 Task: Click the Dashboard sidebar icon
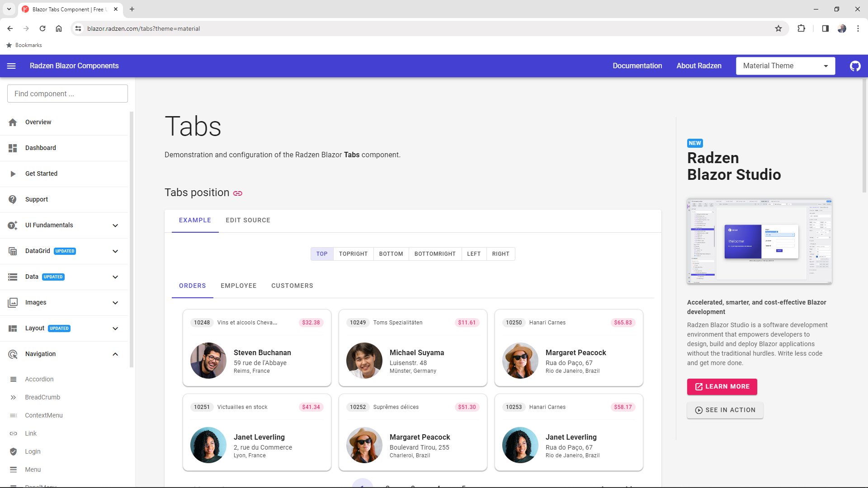pyautogui.click(x=12, y=148)
